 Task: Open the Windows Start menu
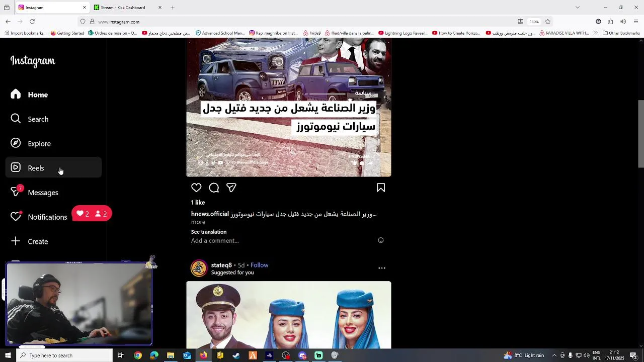(8, 355)
